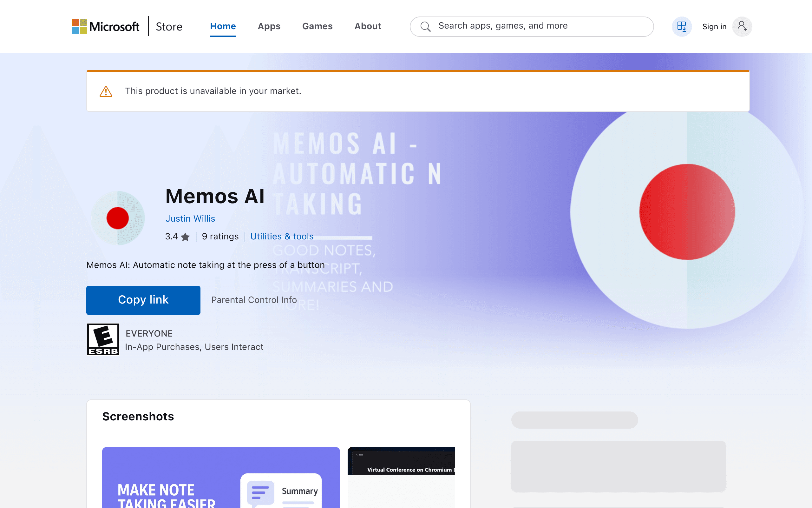The image size is (812, 508).
Task: Open the Make Note Taking Easier screenshot
Action: (221, 478)
